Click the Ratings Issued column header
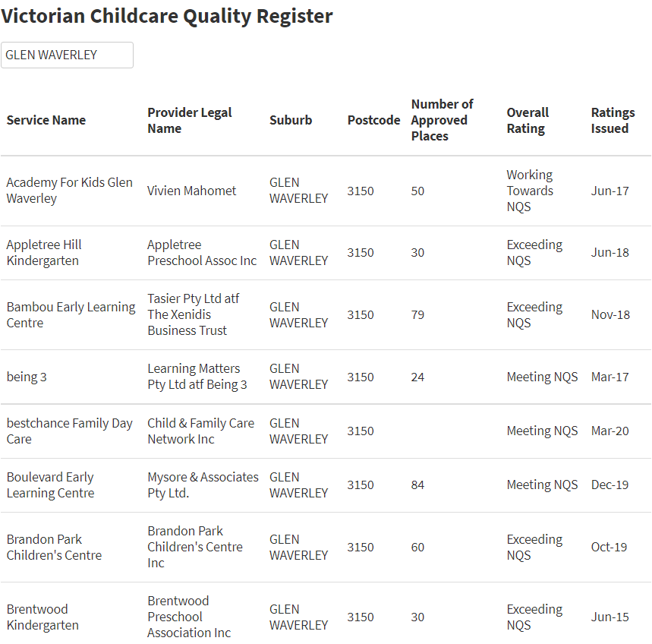 (613, 120)
